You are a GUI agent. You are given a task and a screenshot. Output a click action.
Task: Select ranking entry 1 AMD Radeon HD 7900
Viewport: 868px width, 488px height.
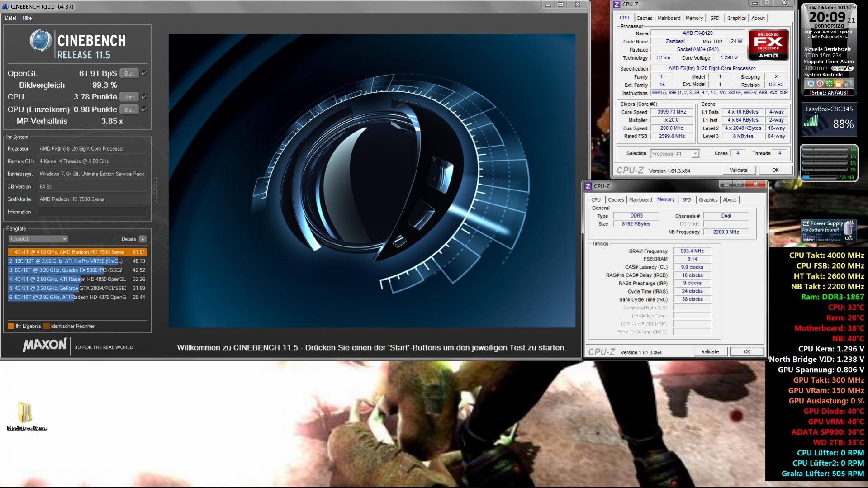[77, 252]
